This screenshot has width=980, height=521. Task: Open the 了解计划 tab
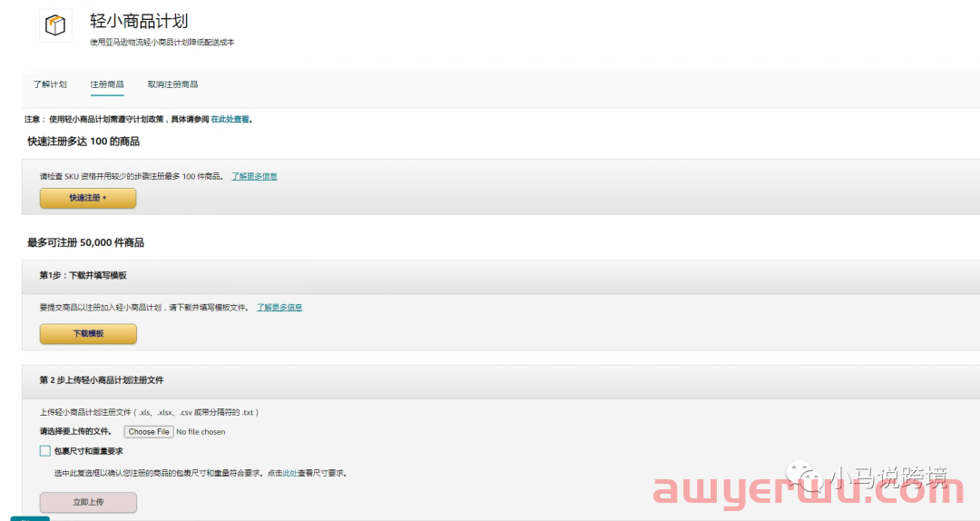[x=50, y=84]
